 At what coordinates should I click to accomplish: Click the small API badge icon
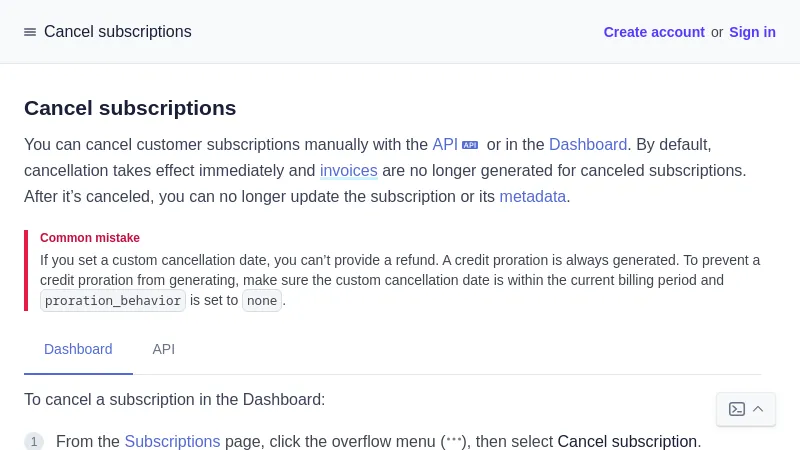[470, 145]
